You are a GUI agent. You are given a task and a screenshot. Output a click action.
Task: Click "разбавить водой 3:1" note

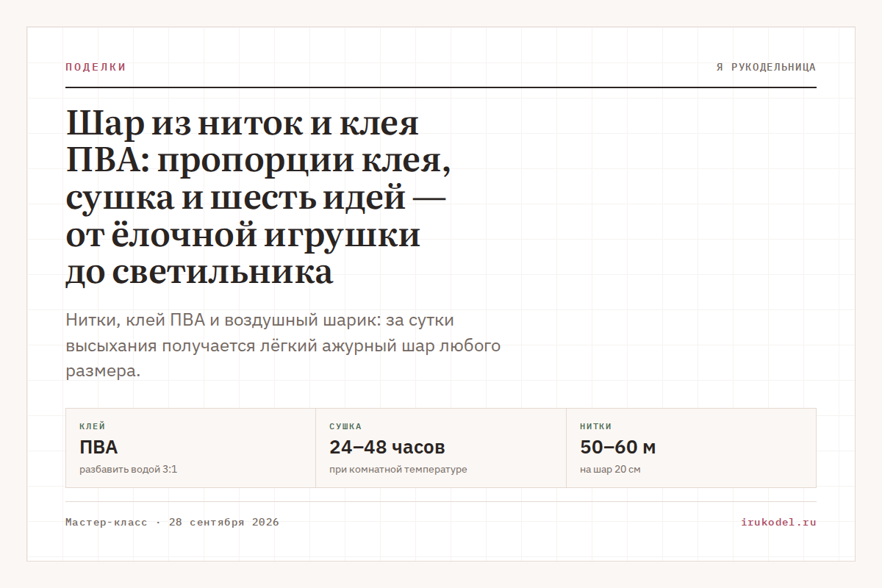[x=128, y=469]
